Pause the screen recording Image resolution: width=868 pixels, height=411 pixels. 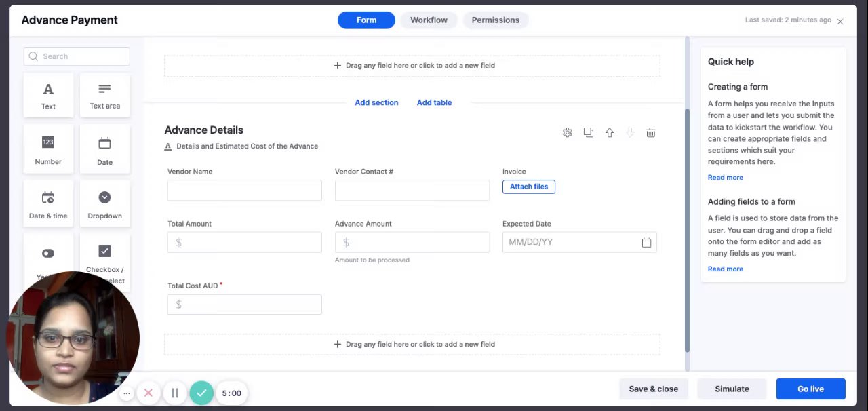pyautogui.click(x=175, y=393)
